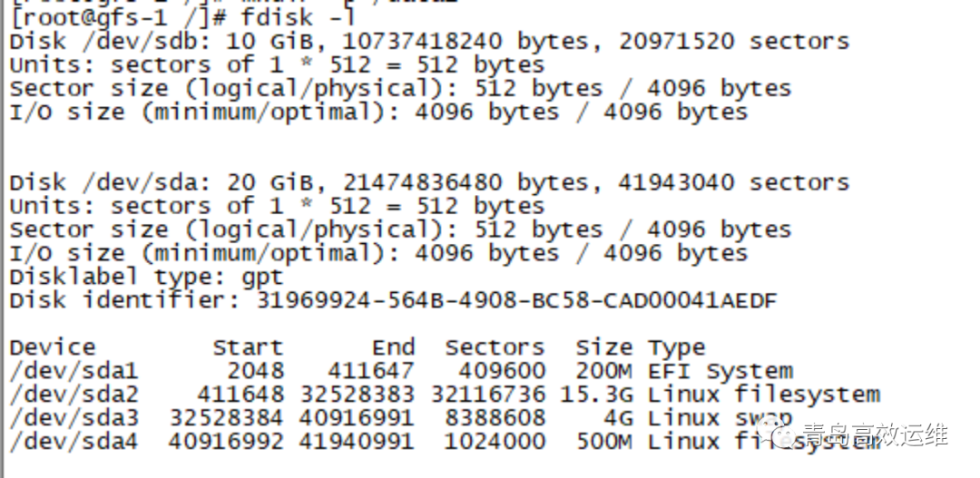Click the /dev/sda2 device entry
This screenshot has width=980, height=478.
click(x=73, y=395)
